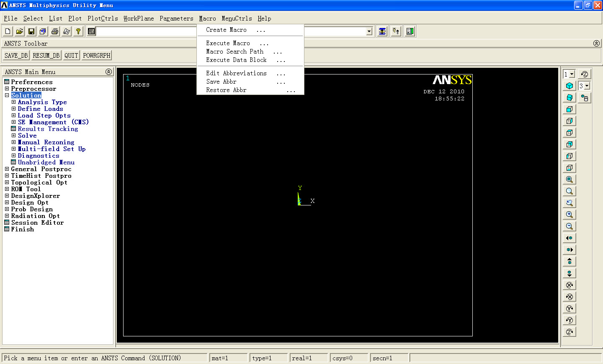603x364 pixels.
Task: Choose Create Macro from Macro menu
Action: click(x=250, y=30)
